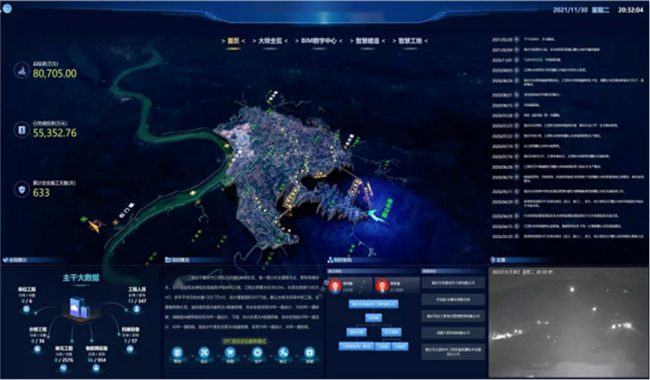
Task: Click the central cloud building icon under 主干大数据
Action: click(79, 308)
